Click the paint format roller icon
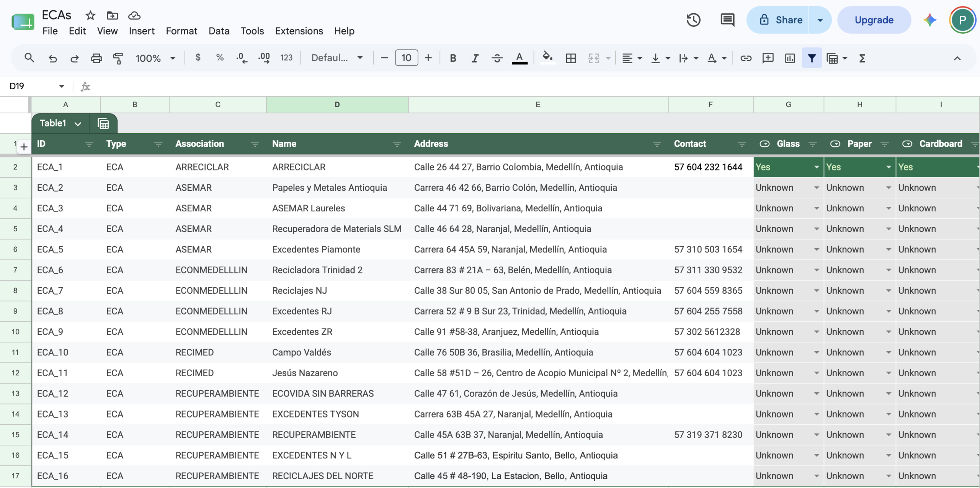 click(118, 58)
